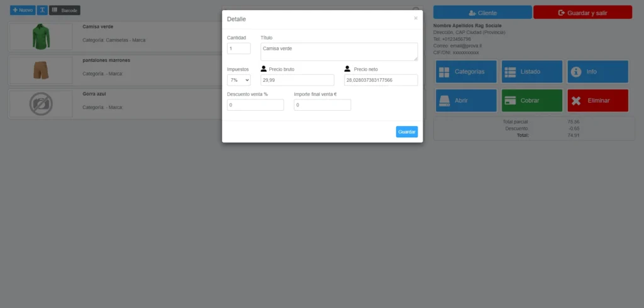The height and width of the screenshot is (308, 644).
Task: Close the Detalle dialog with the X
Action: [416, 18]
